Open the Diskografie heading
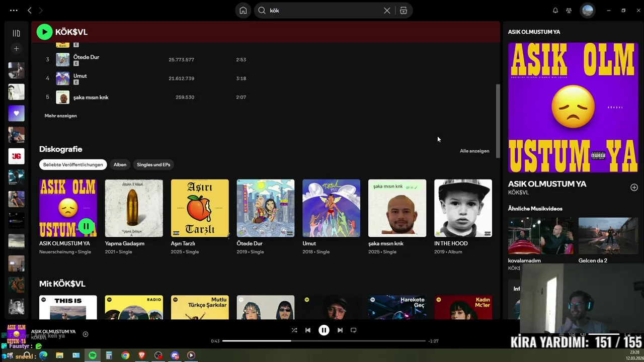The image size is (644, 362). (x=60, y=149)
